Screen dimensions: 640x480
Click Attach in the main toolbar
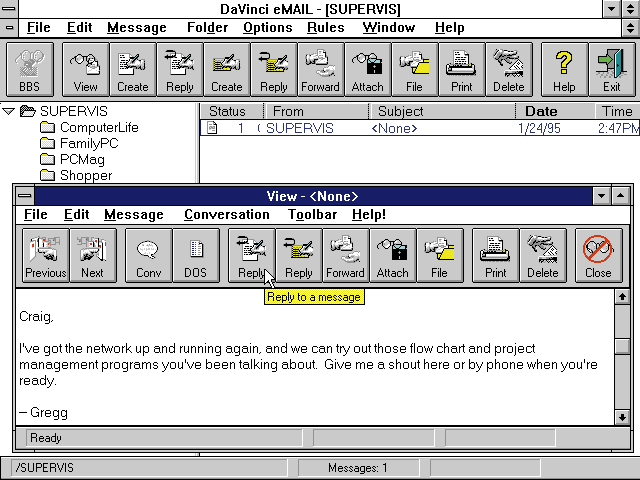click(x=367, y=69)
